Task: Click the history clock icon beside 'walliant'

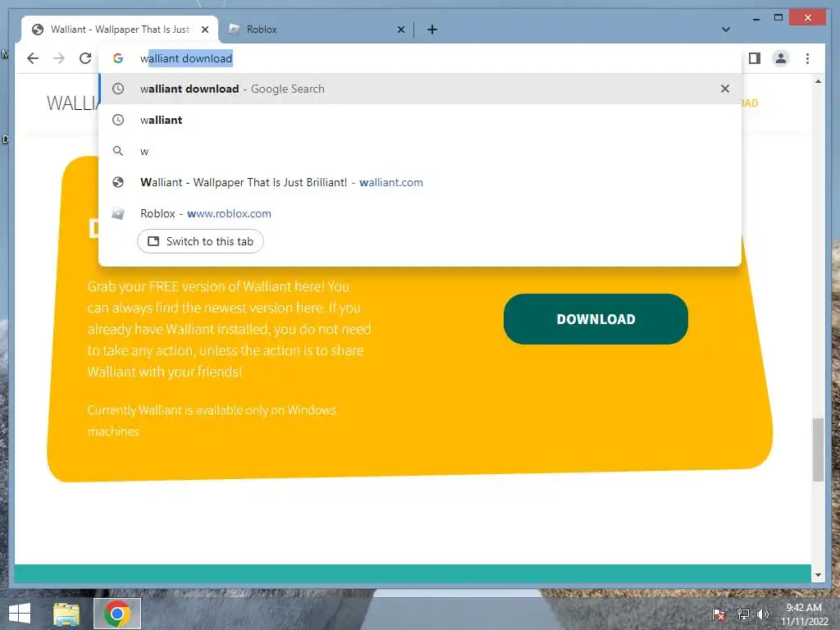Action: coord(118,120)
